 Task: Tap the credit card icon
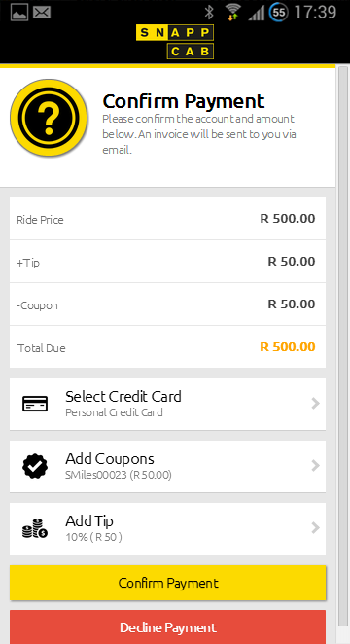coord(35,404)
